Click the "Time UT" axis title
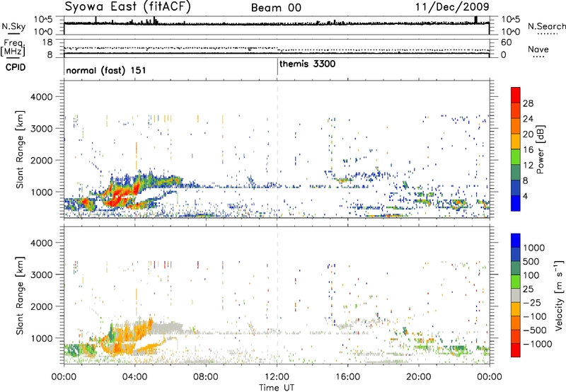 (x=277, y=387)
